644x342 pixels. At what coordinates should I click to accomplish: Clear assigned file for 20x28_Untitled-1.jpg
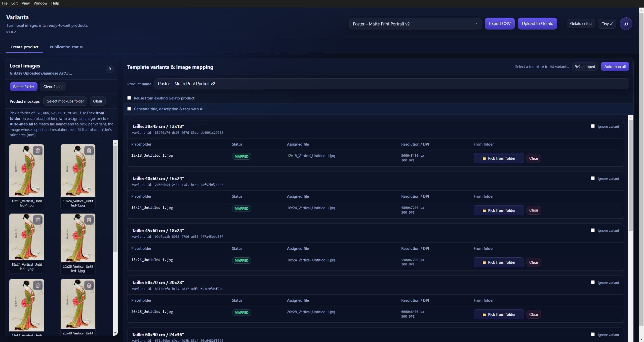(x=534, y=315)
